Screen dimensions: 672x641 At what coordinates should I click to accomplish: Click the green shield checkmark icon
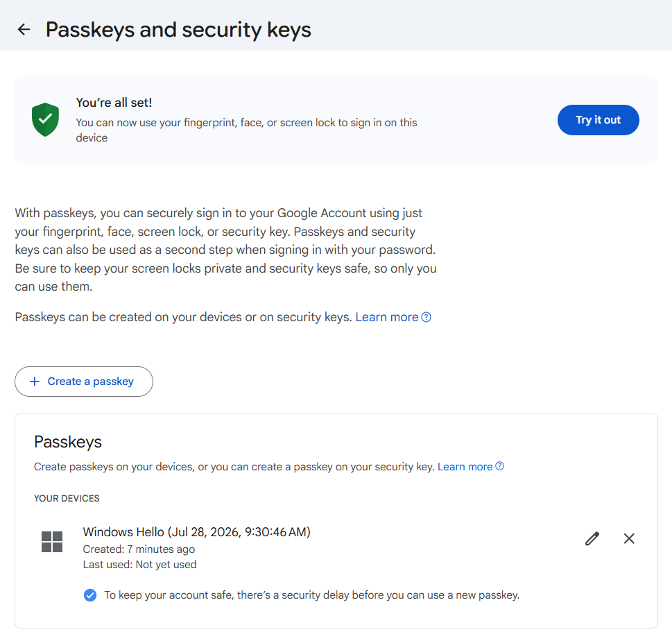(45, 119)
